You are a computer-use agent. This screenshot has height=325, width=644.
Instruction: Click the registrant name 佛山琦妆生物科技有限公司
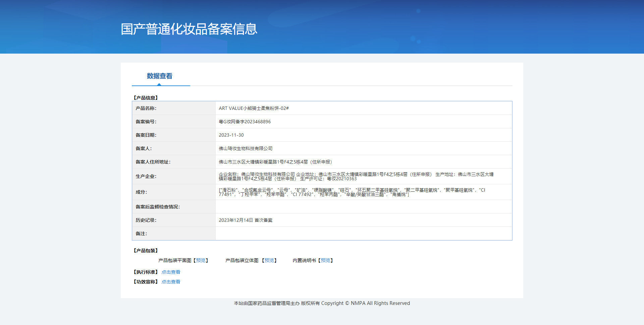pos(246,148)
